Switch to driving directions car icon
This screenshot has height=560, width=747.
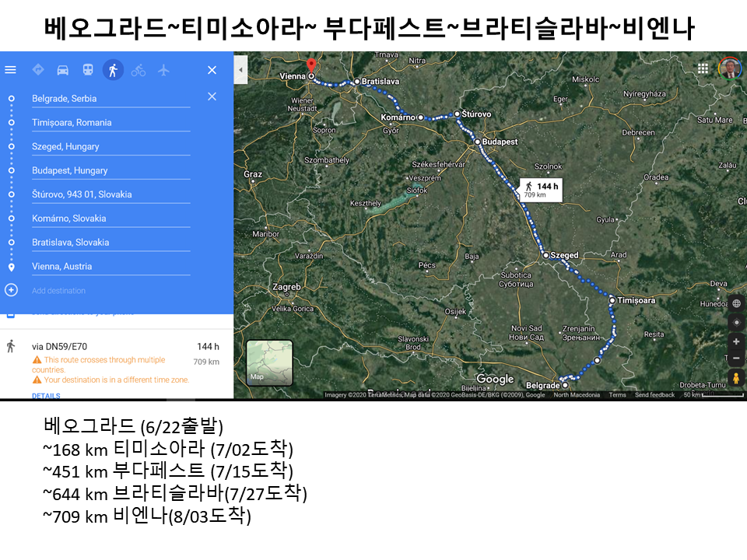tap(63, 70)
